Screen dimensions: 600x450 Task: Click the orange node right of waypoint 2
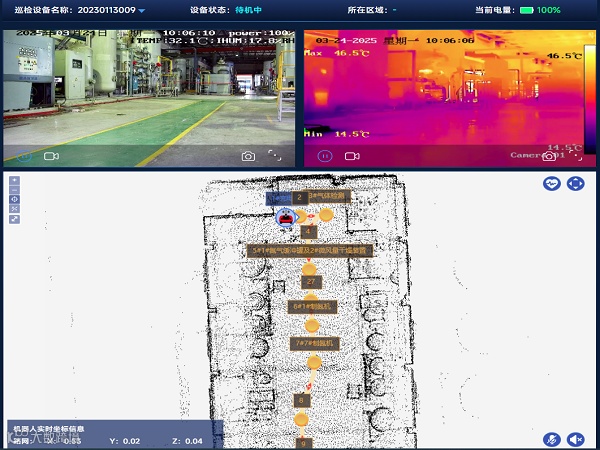pos(326,215)
